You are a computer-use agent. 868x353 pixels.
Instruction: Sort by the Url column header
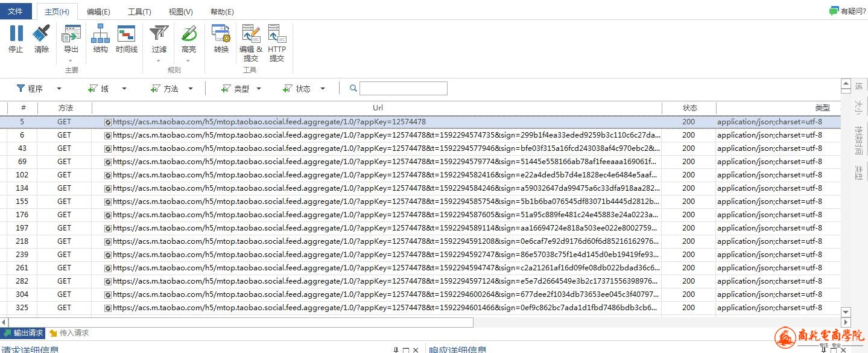click(377, 107)
